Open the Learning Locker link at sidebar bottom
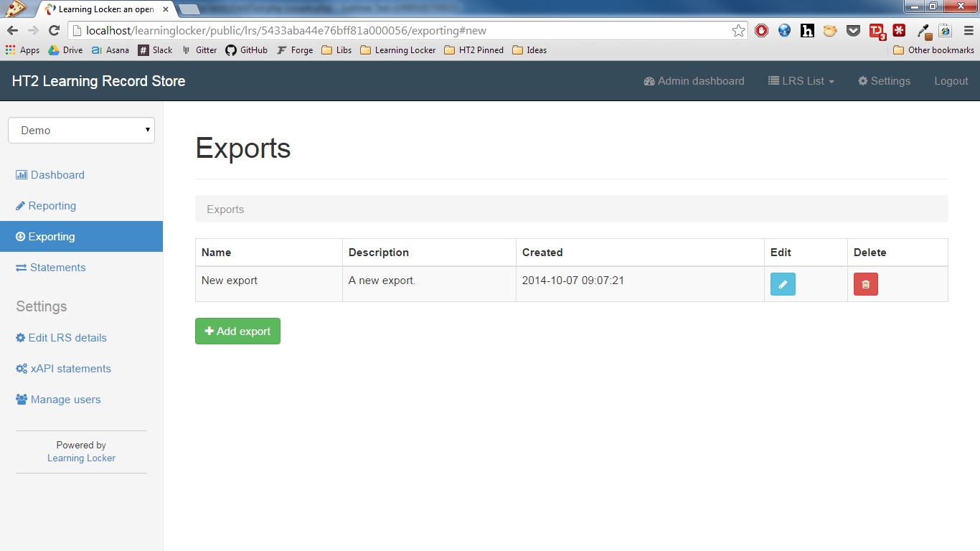 click(x=80, y=457)
